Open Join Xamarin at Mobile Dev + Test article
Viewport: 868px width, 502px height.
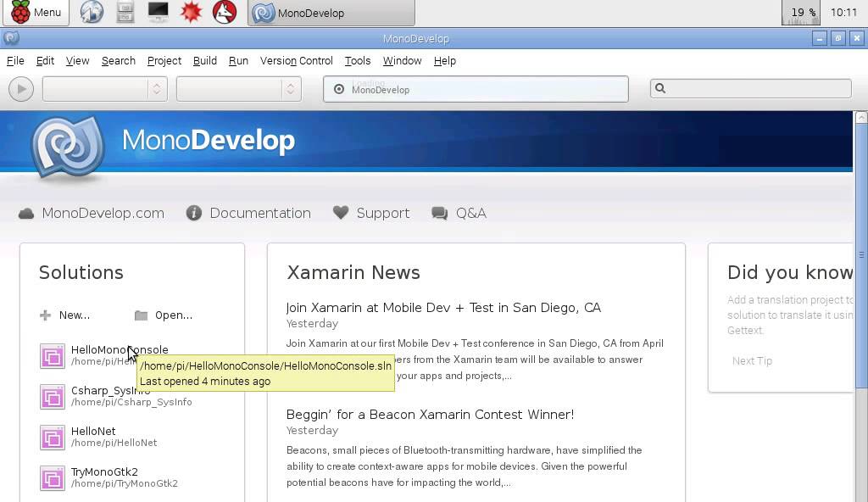coord(443,308)
